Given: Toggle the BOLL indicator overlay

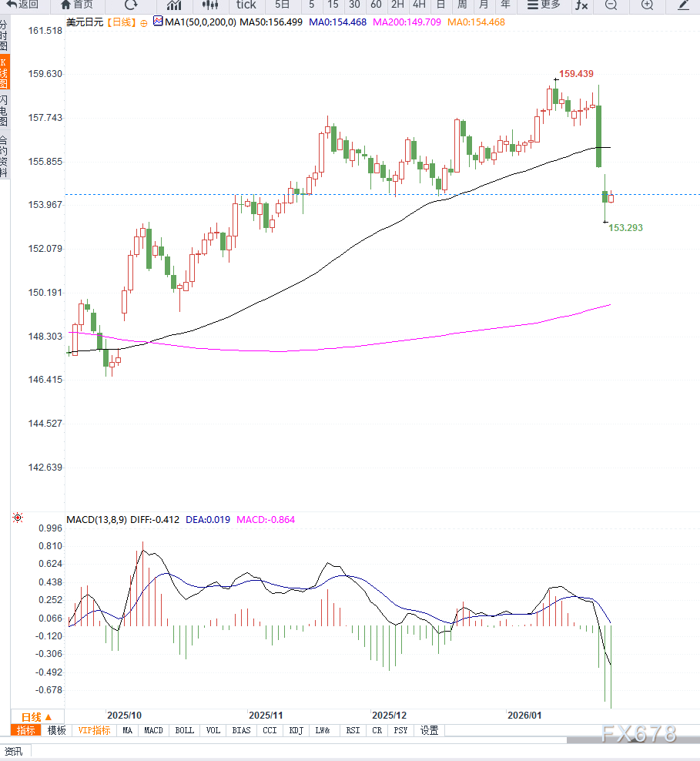Looking at the screenshot, I should [185, 730].
